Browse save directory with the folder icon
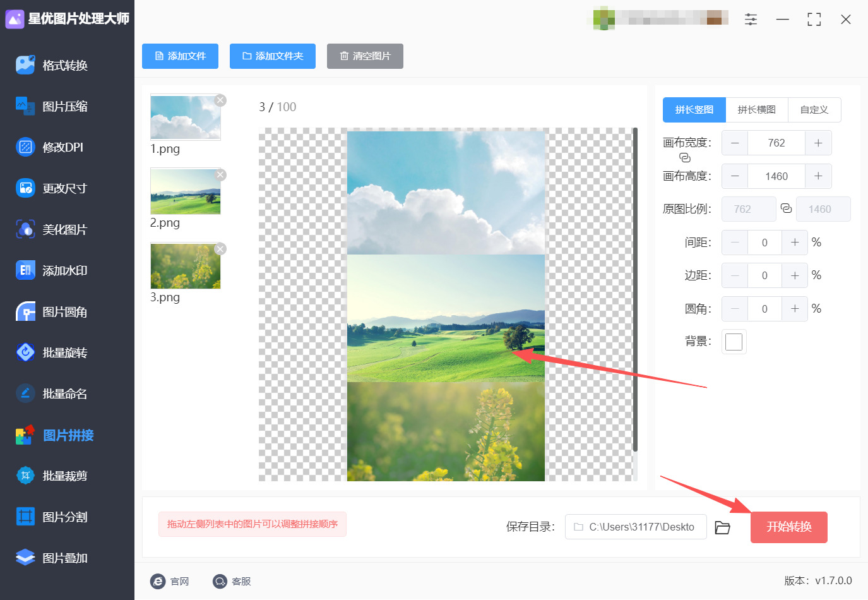This screenshot has width=868, height=600. (x=723, y=527)
